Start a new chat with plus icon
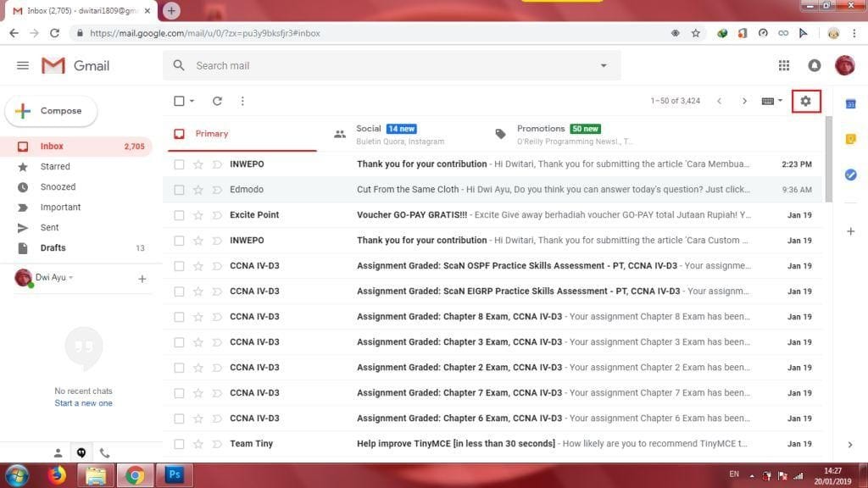The image size is (868, 488). (x=142, y=279)
